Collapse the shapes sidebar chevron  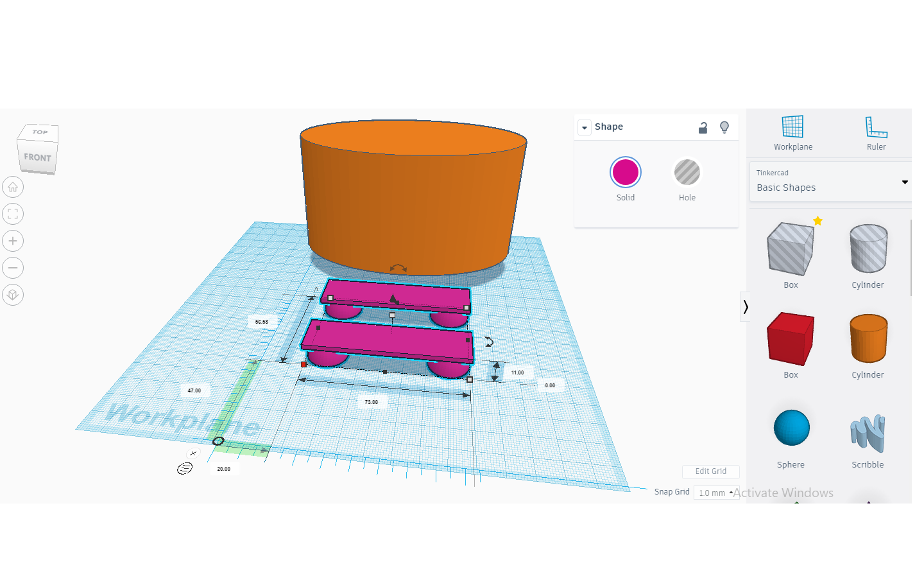pyautogui.click(x=745, y=306)
